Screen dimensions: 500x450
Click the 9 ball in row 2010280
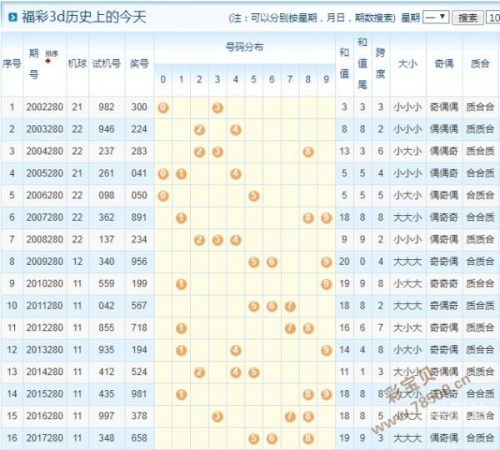click(x=326, y=284)
